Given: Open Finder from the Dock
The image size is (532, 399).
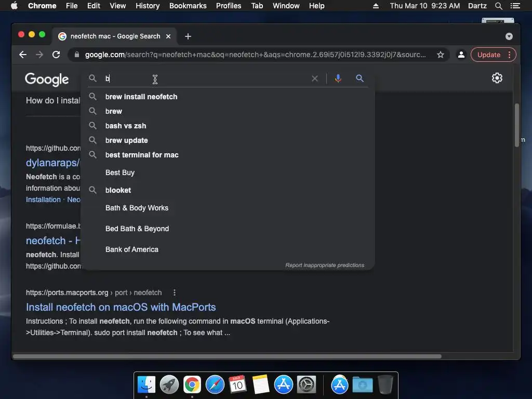Looking at the screenshot, I should (147, 384).
